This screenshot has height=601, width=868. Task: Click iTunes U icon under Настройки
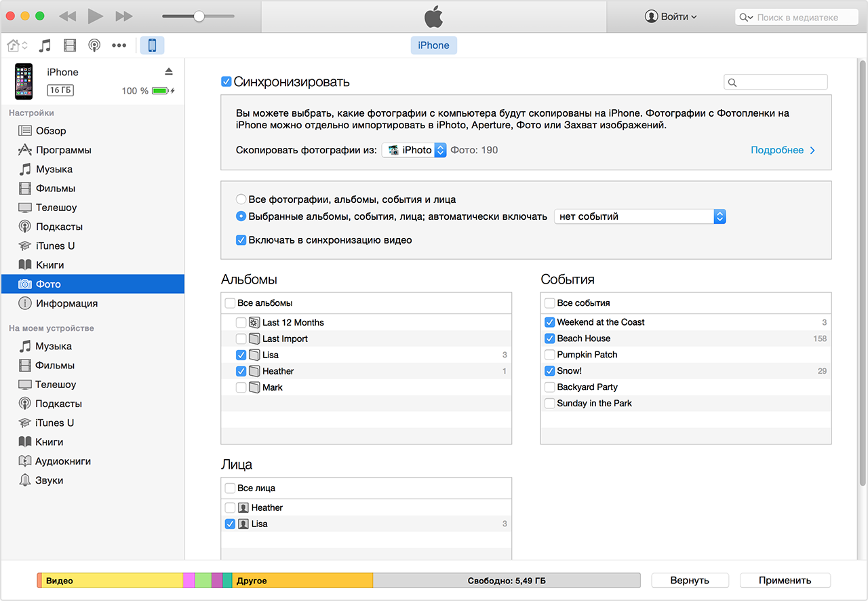[25, 246]
